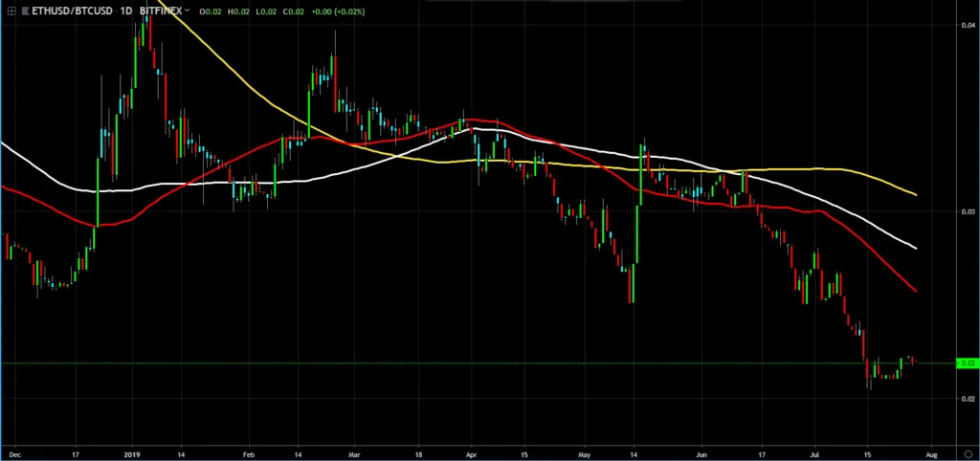Open chart settings gear icon at bottom right
980x461 pixels.
pyautogui.click(x=968, y=454)
